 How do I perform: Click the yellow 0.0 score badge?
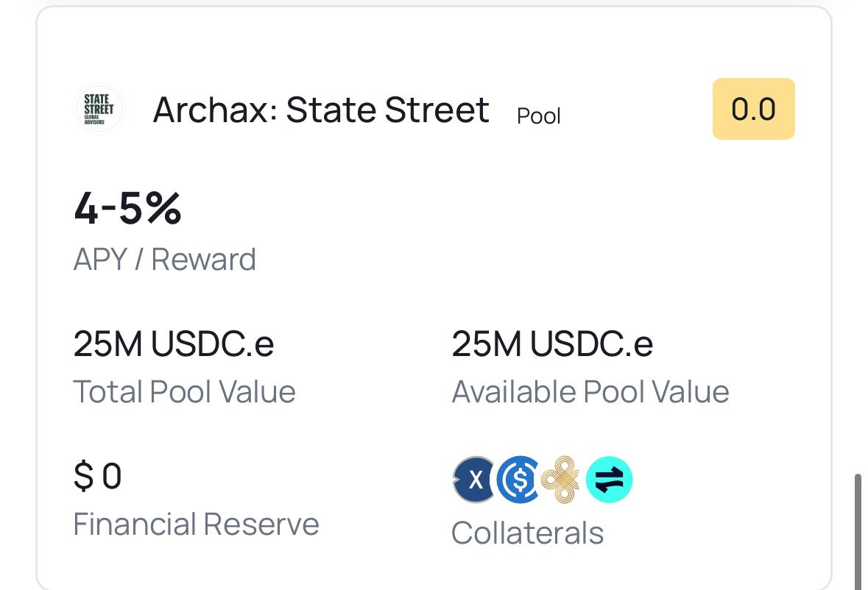(x=753, y=109)
